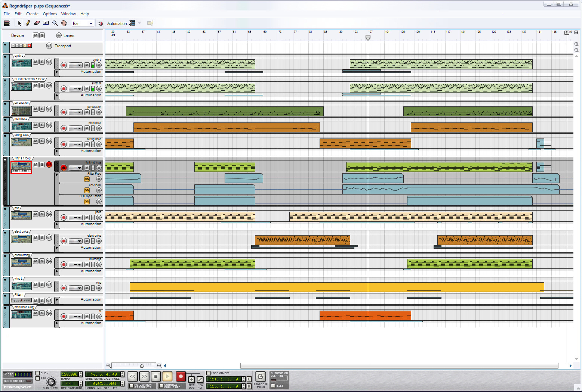Turn off LFO Sync Enable ON button
Screen dimensions: 582x392
tap(87, 202)
